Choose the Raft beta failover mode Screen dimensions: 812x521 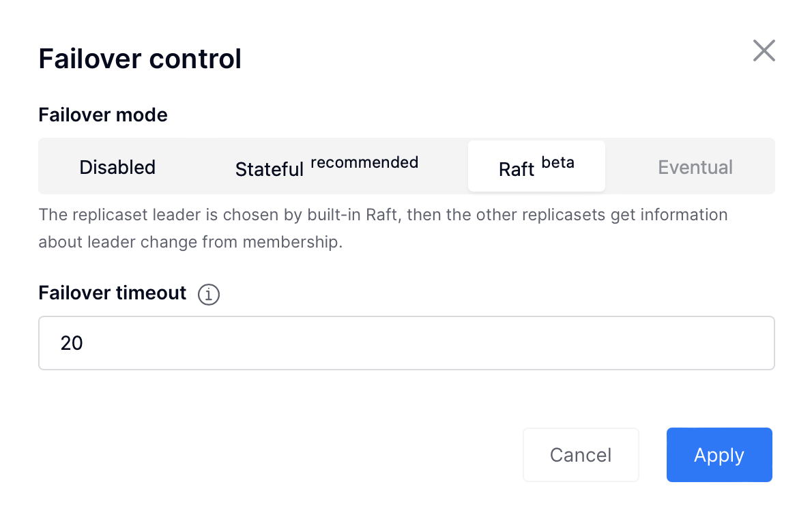pyautogui.click(x=536, y=166)
